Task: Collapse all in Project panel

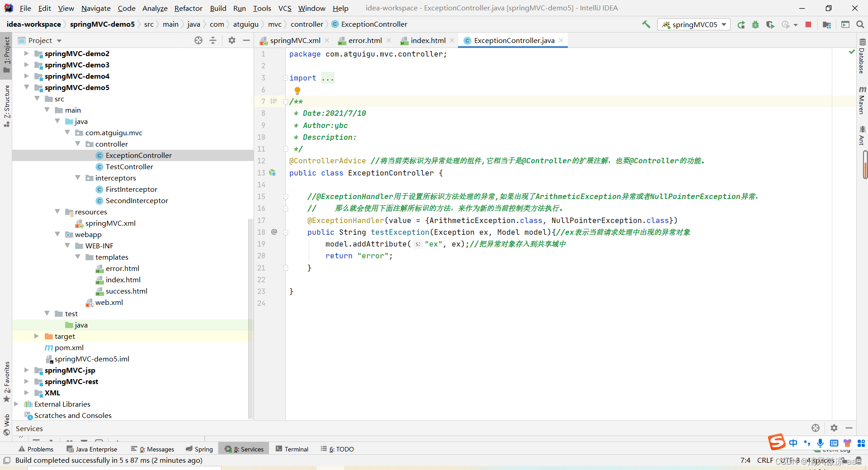Action: (213, 40)
